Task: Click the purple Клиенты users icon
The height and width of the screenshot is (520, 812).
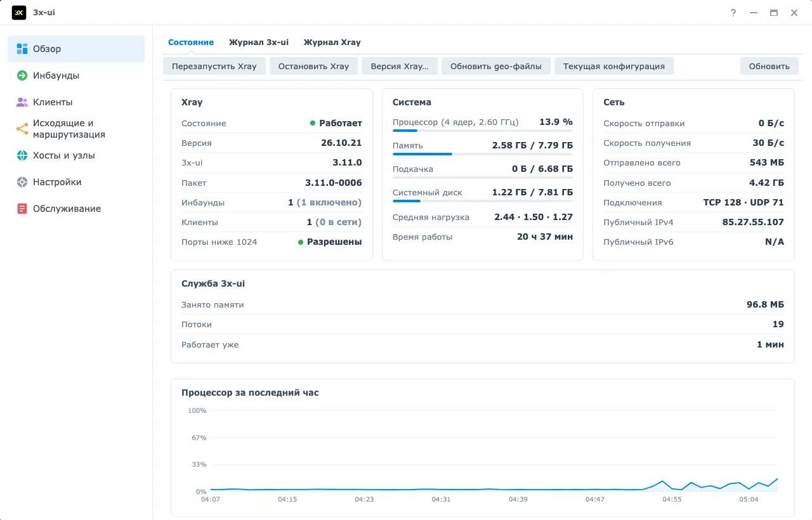Action: click(x=22, y=102)
